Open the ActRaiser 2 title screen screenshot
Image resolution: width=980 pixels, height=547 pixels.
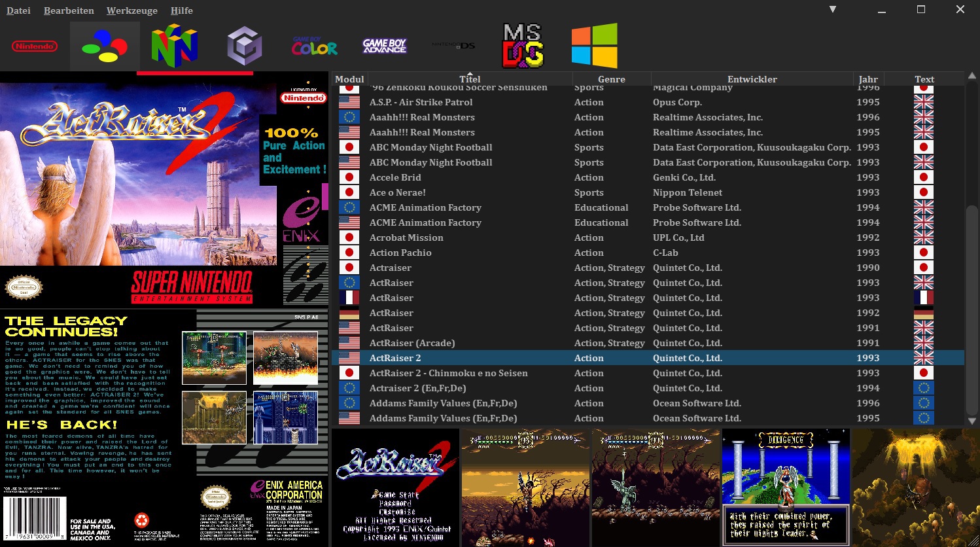click(x=394, y=487)
